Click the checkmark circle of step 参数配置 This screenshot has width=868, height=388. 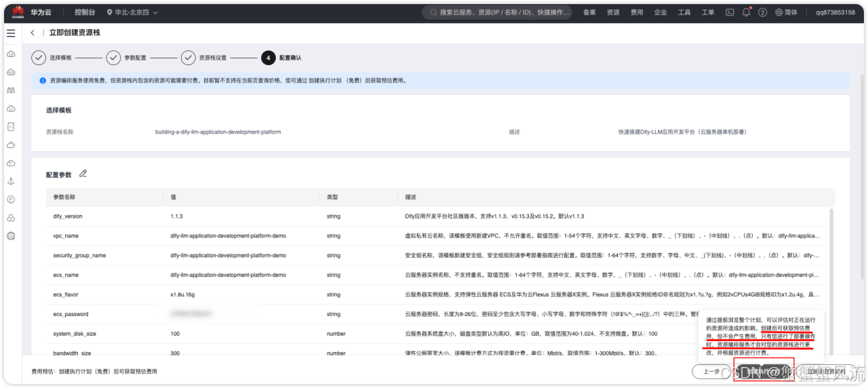coord(113,58)
